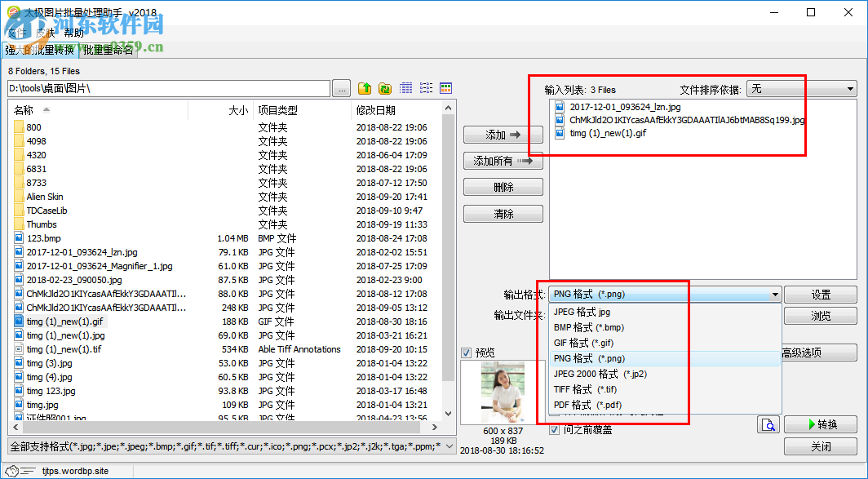This screenshot has height=479, width=868.
Task: Choose TIFF 格式 (*.tif) option
Action: 666,389
